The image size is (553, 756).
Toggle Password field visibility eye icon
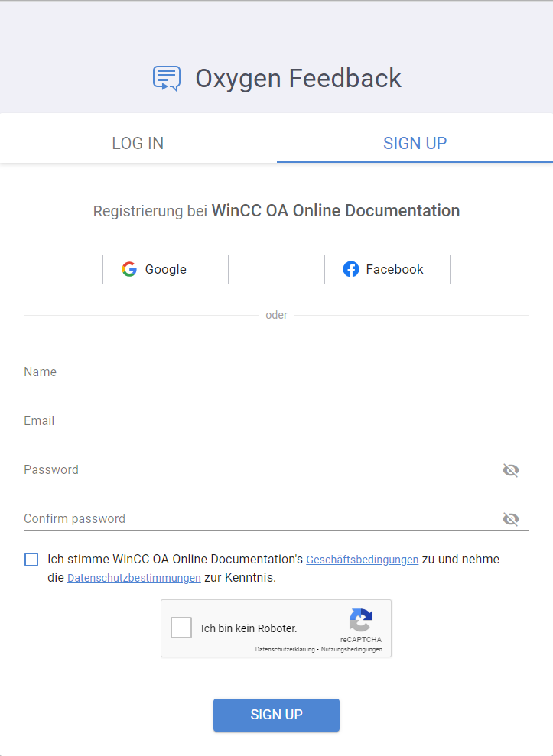click(511, 469)
